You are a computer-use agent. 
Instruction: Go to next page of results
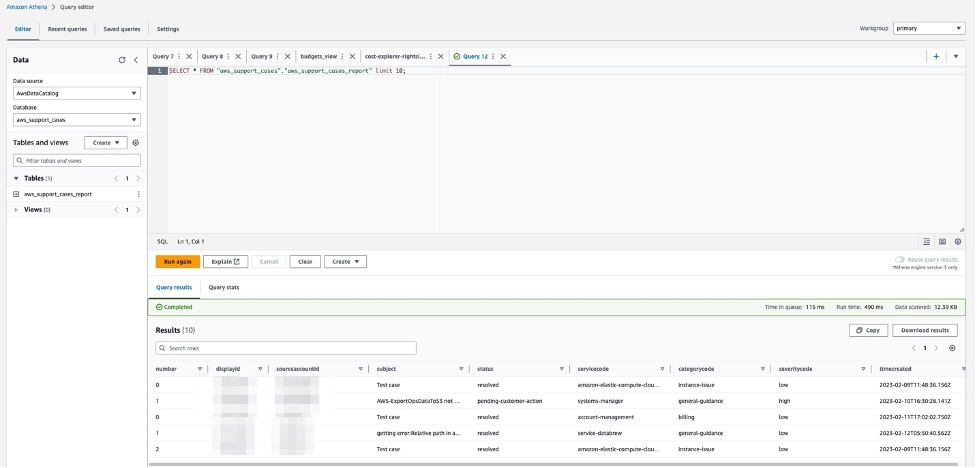pyautogui.click(x=936, y=348)
